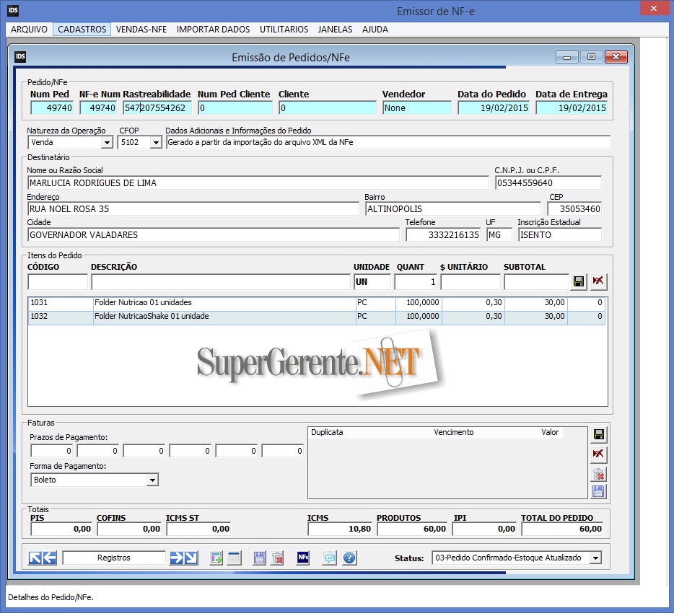Screen dimensions: 674x616
Task: Focus the Vendedor field showing None
Action: coord(417,107)
